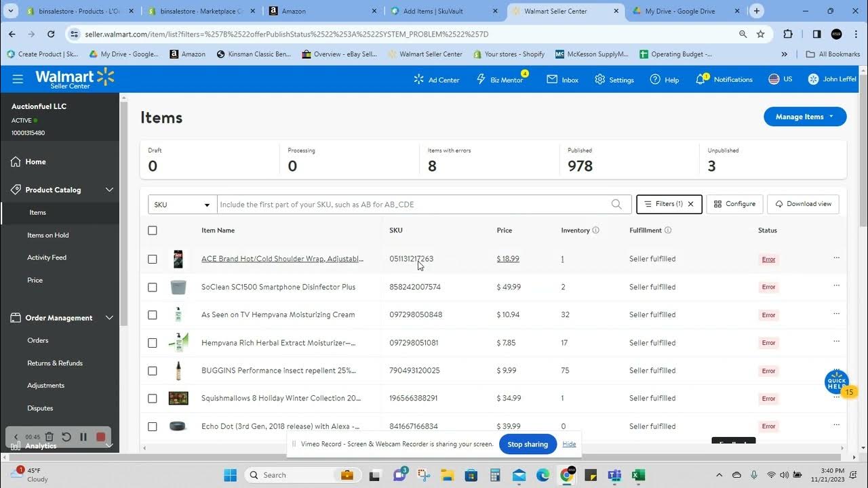
Task: Show more bookmarks with chevron
Action: pos(785,54)
